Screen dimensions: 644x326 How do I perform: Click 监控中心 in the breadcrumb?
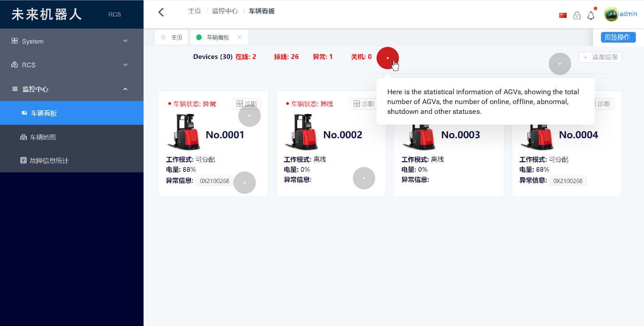225,11
